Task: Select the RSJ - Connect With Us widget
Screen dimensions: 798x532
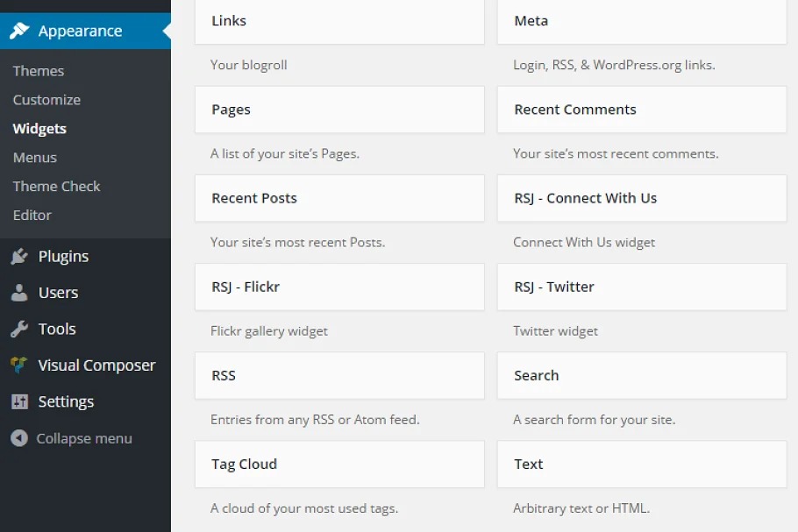Action: [641, 198]
